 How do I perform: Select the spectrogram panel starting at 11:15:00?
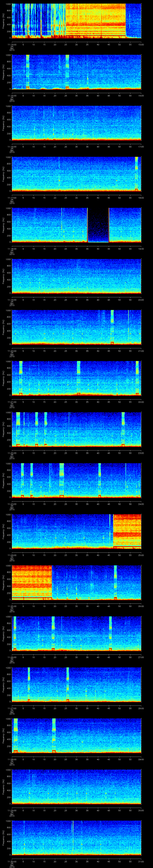(77, 72)
